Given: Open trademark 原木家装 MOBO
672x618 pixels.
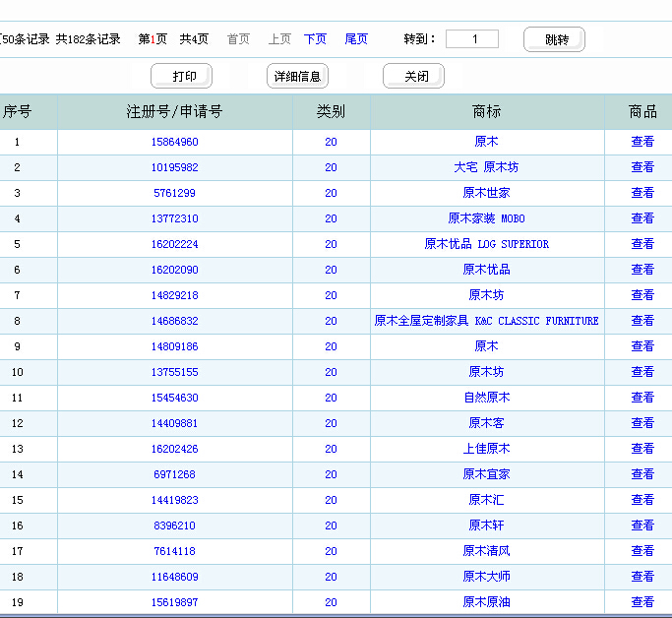Looking at the screenshot, I should (x=486, y=218).
